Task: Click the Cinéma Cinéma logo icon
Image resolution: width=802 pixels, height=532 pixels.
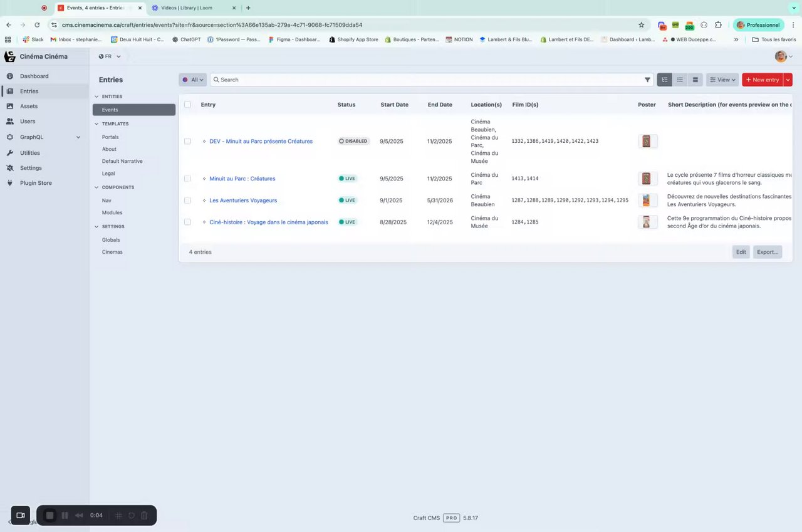Action: click(x=9, y=56)
